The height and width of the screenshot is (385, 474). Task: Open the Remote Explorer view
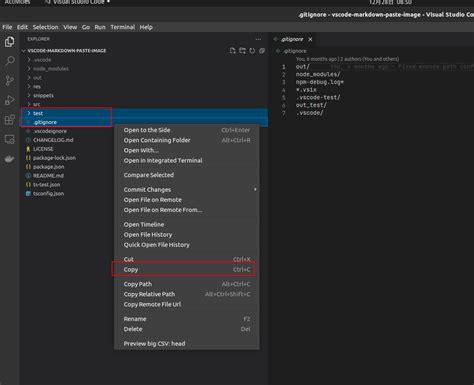tap(10, 139)
